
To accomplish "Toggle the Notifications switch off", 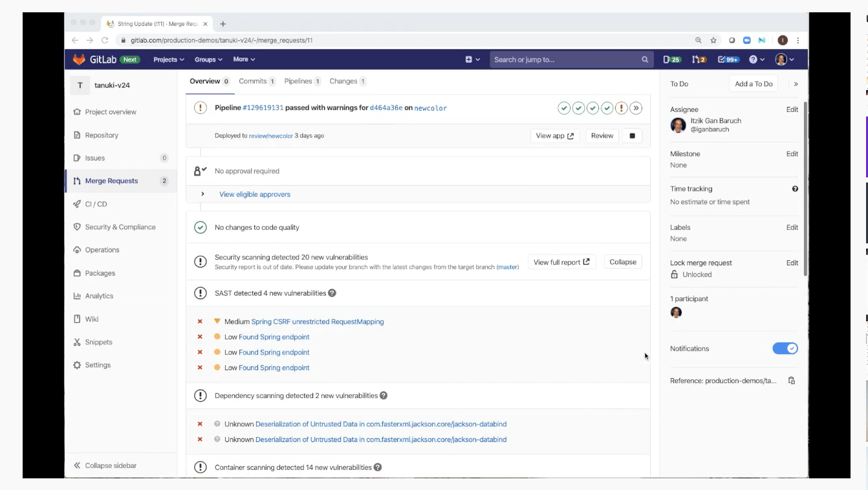I will tap(785, 349).
